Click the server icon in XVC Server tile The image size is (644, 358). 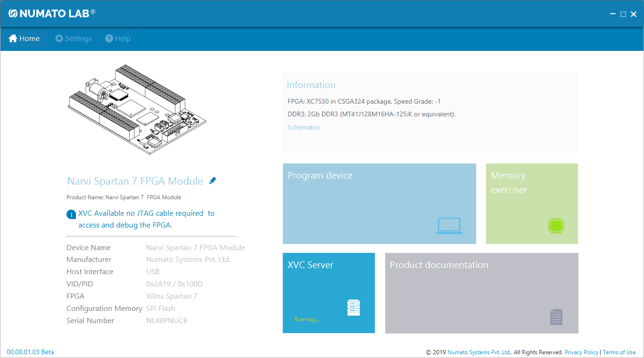353,308
